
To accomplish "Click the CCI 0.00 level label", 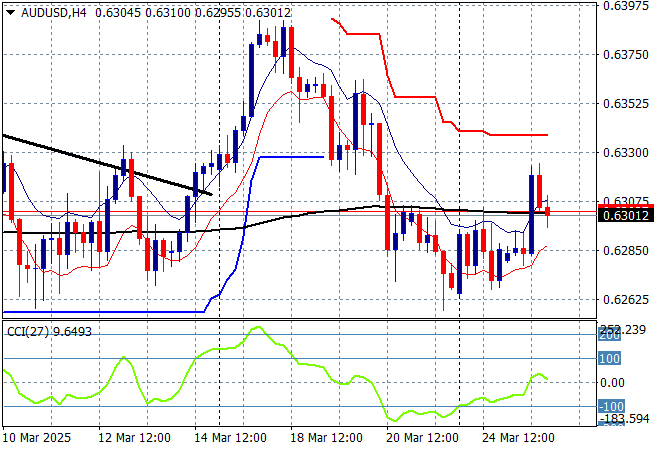I will pyautogui.click(x=612, y=383).
